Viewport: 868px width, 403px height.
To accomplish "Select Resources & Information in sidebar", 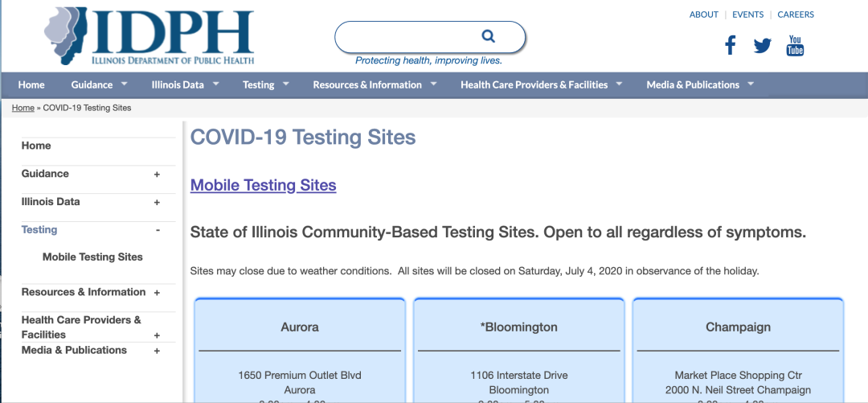I will (x=83, y=292).
